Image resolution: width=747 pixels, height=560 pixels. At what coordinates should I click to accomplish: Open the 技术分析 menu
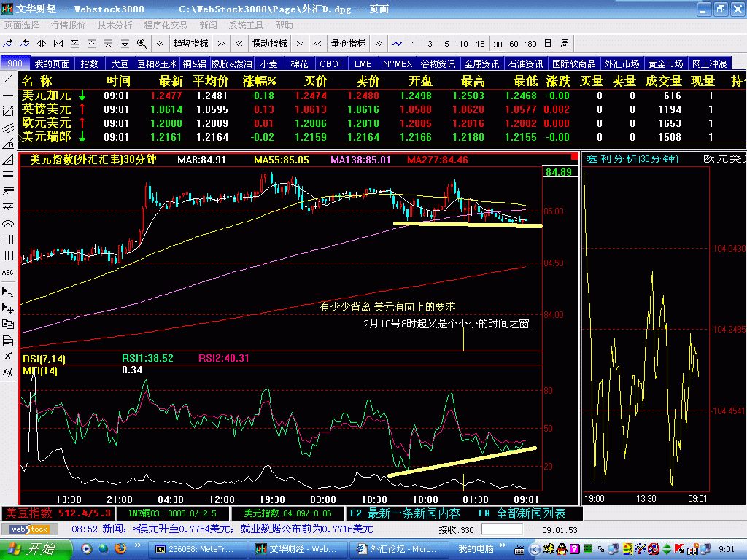pyautogui.click(x=115, y=25)
